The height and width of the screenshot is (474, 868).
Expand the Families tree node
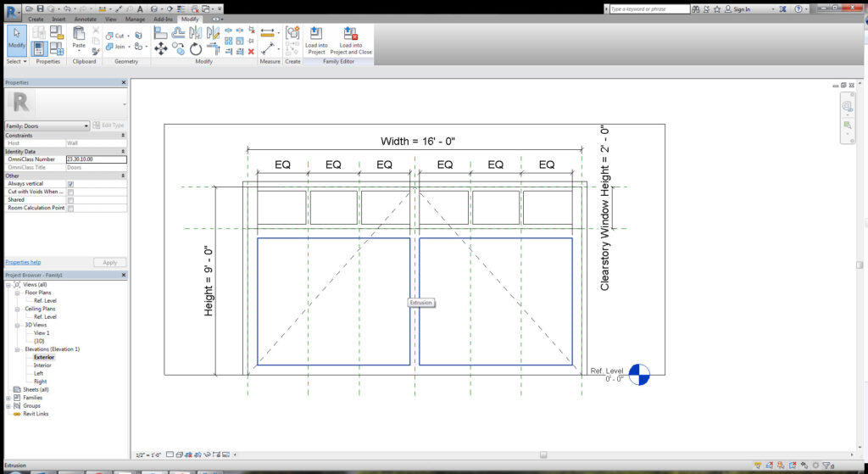click(8, 398)
